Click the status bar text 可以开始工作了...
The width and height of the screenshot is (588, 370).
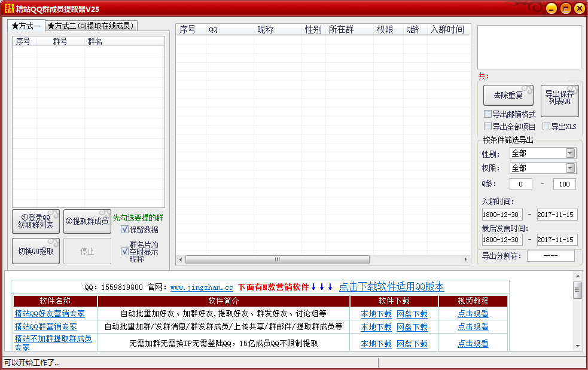32,362
